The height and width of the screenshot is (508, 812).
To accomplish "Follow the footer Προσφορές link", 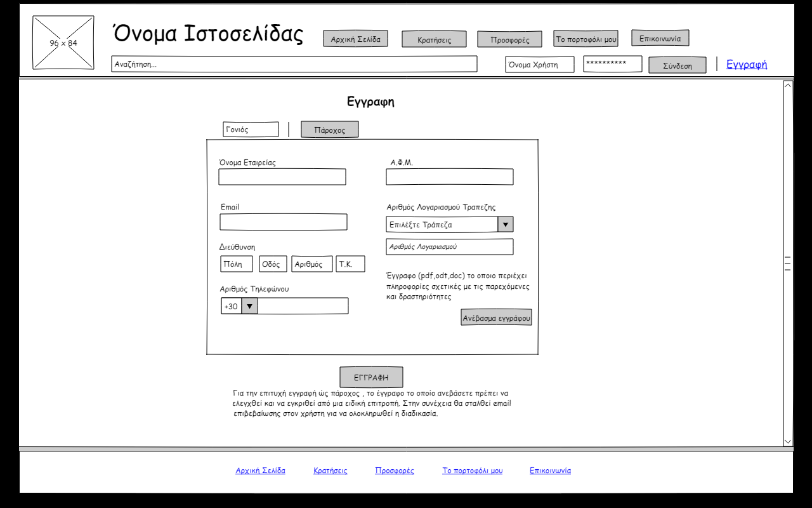I will tap(395, 471).
